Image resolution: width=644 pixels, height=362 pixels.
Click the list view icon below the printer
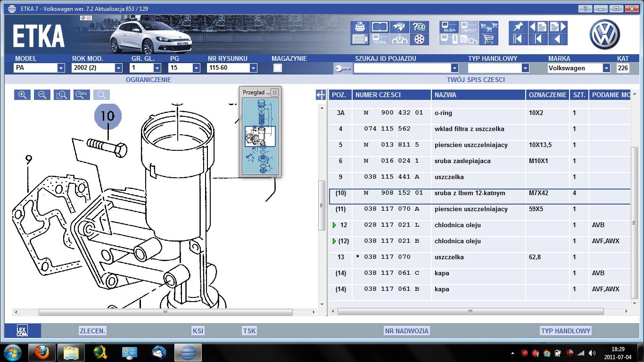point(360,39)
